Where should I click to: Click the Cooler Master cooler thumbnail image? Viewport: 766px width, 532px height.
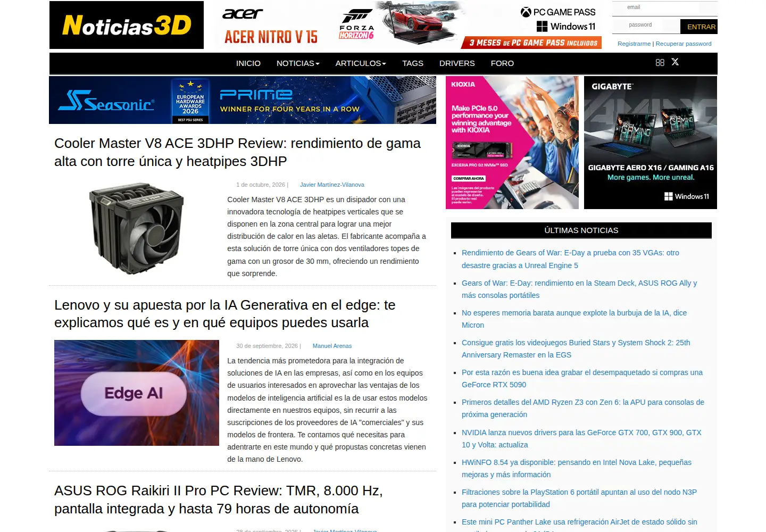pos(137,229)
